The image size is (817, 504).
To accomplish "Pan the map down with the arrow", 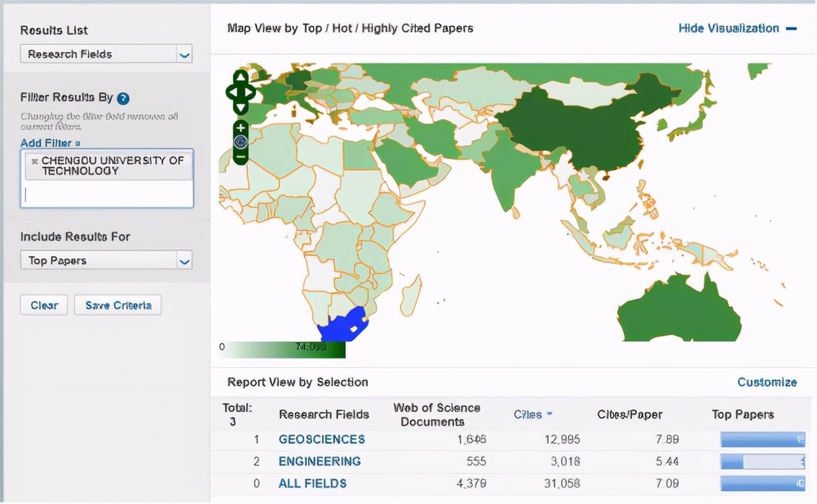I will click(x=241, y=108).
